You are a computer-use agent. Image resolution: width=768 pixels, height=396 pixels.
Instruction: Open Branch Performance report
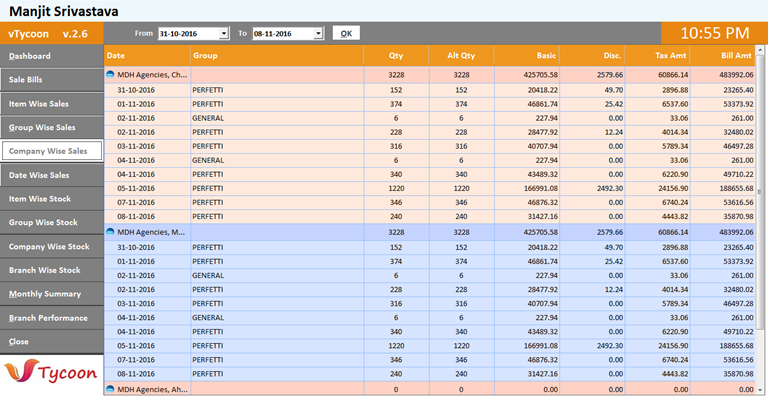[x=51, y=318]
